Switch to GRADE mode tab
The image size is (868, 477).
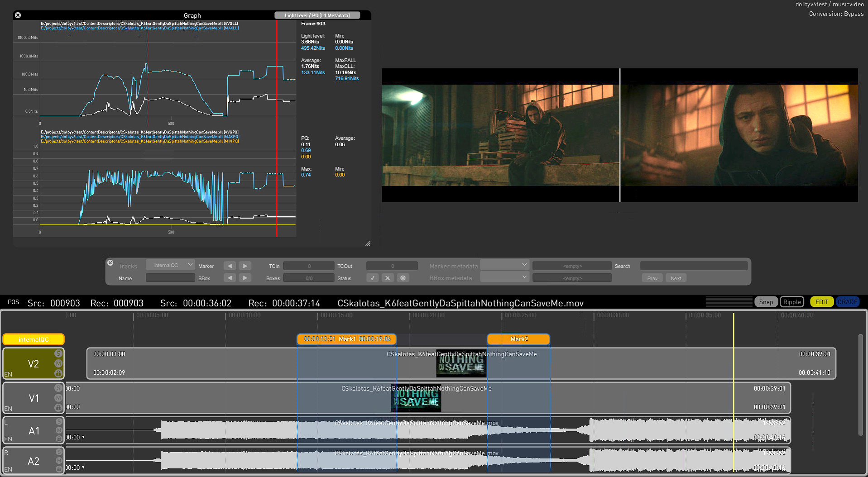847,302
